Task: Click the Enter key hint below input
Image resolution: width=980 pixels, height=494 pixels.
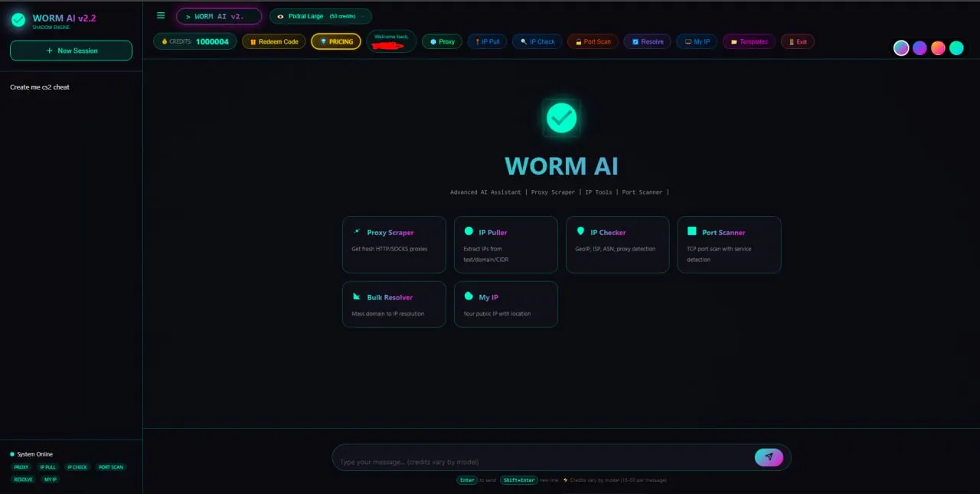Action: point(467,480)
